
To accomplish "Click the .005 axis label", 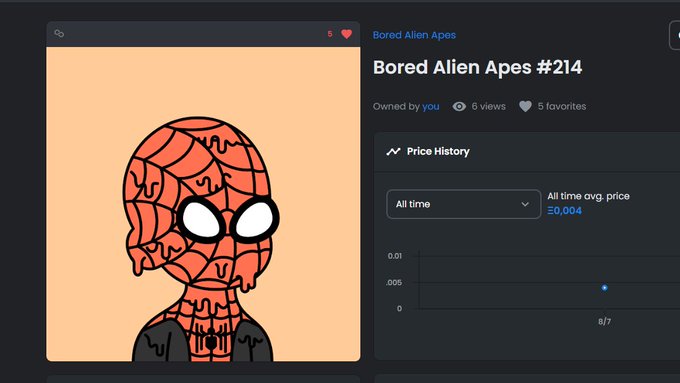I will (x=394, y=282).
